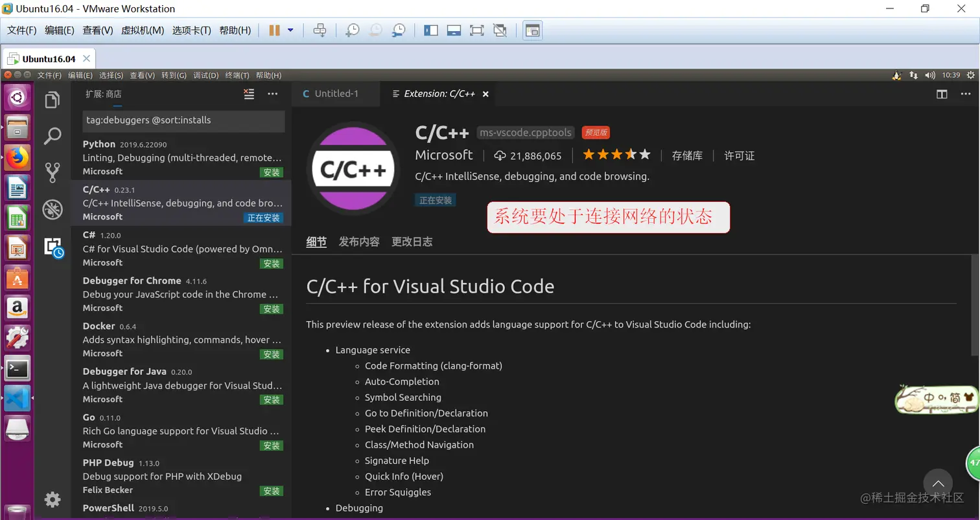
Task: Open the Extensions view icon
Action: [52, 246]
